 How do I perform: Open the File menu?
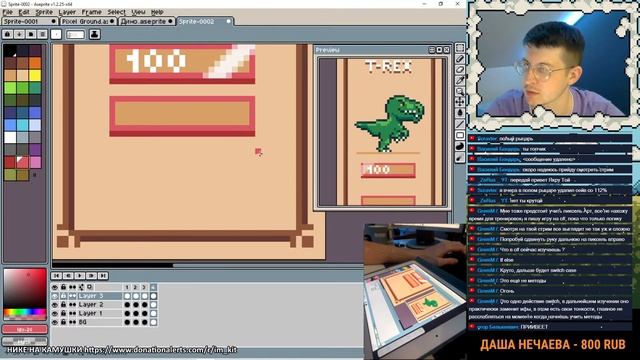pos(7,12)
